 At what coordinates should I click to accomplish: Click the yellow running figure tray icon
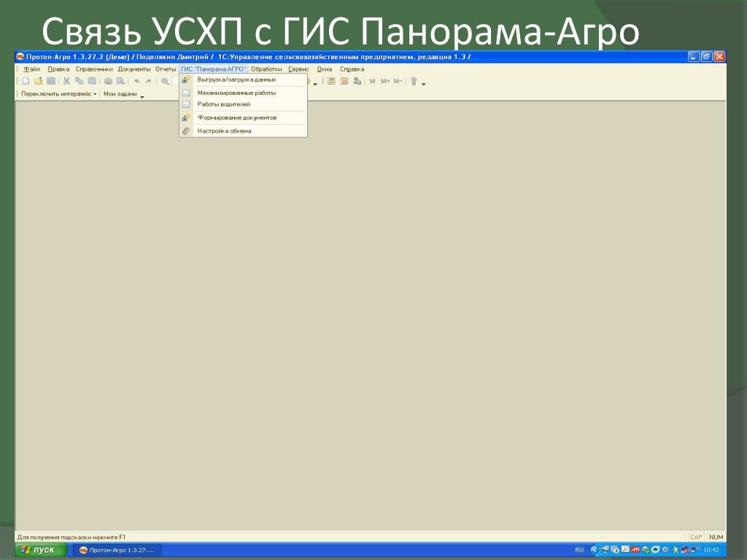pyautogui.click(x=675, y=550)
